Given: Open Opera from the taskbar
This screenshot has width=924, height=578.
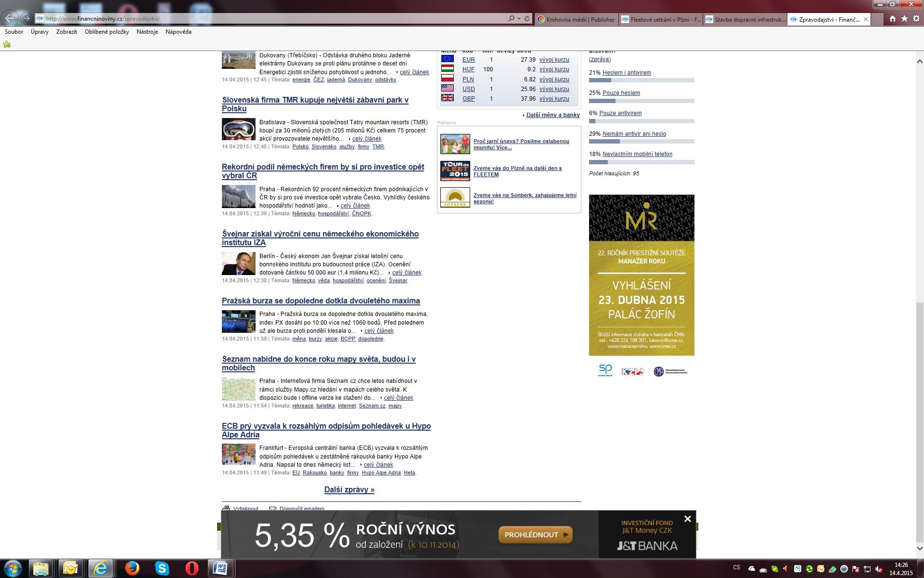Looking at the screenshot, I should [x=192, y=569].
